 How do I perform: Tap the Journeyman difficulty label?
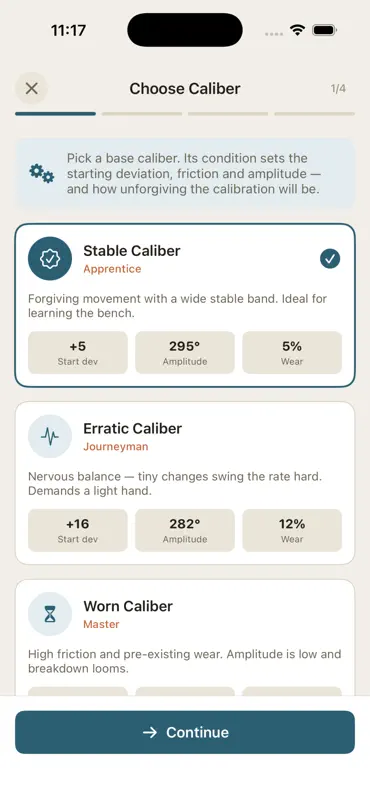(x=116, y=447)
